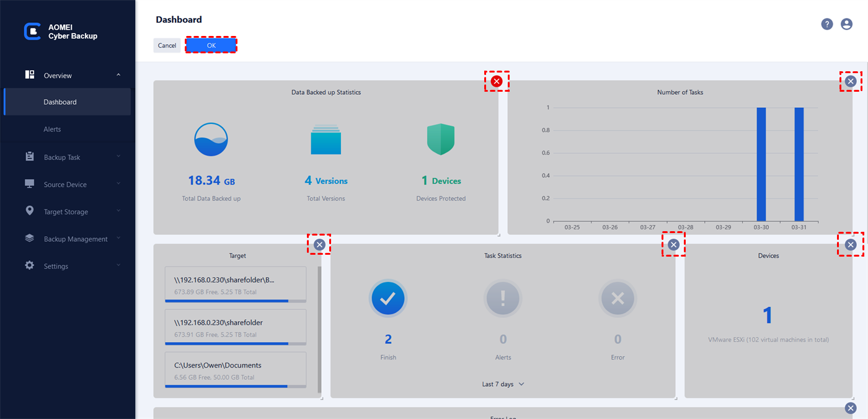Remove the Error Log widget
The width and height of the screenshot is (868, 419).
(x=851, y=408)
